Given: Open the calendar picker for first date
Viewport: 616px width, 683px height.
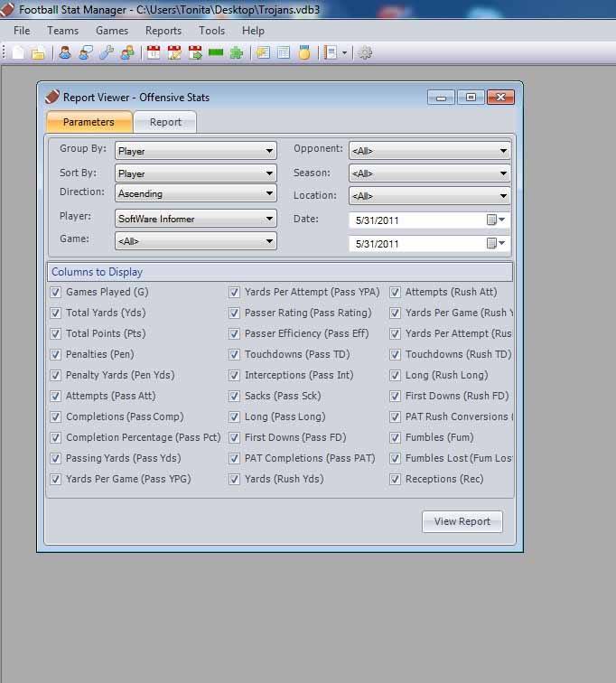Looking at the screenshot, I should point(496,220).
